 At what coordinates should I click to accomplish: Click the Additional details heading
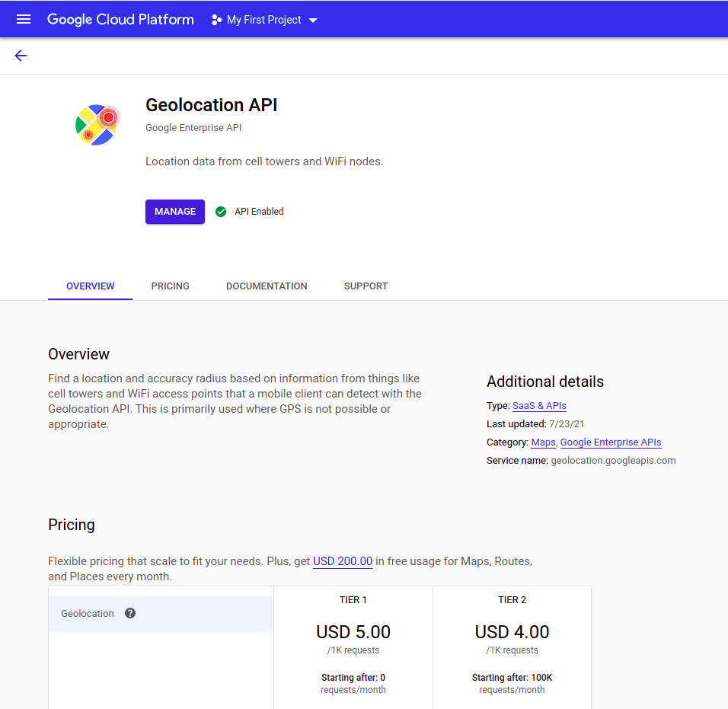[x=545, y=382]
